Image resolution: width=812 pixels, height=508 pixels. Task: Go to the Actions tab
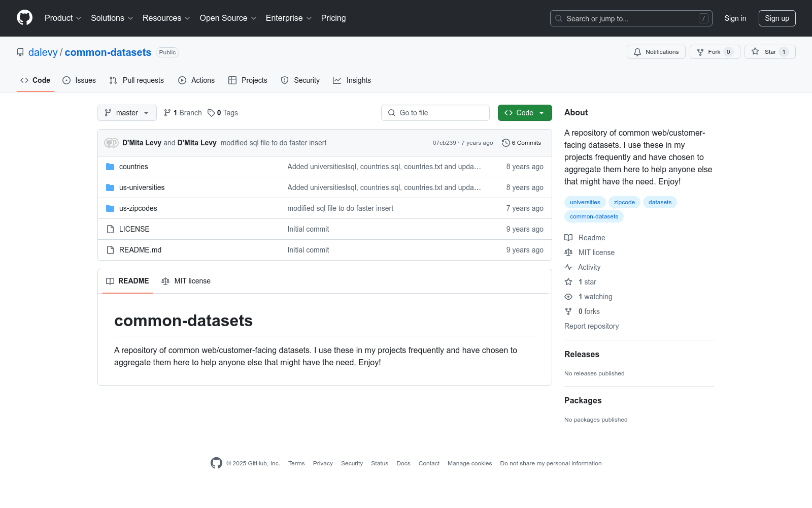pos(196,80)
